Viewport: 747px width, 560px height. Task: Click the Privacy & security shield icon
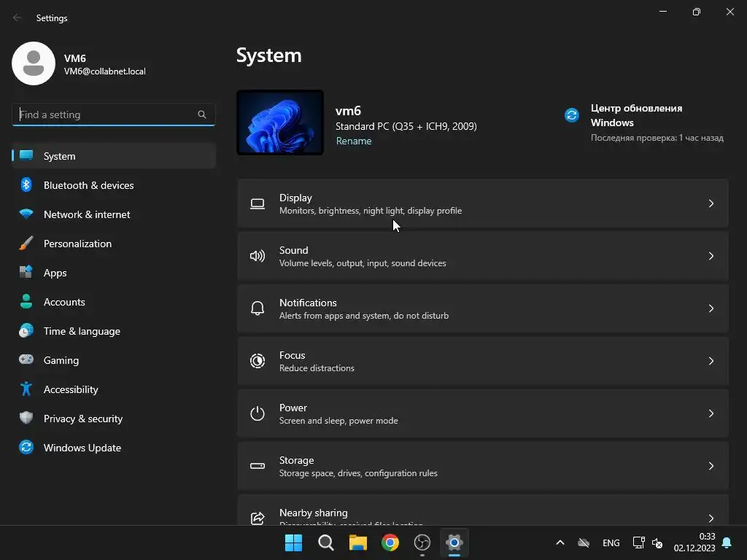click(x=26, y=418)
